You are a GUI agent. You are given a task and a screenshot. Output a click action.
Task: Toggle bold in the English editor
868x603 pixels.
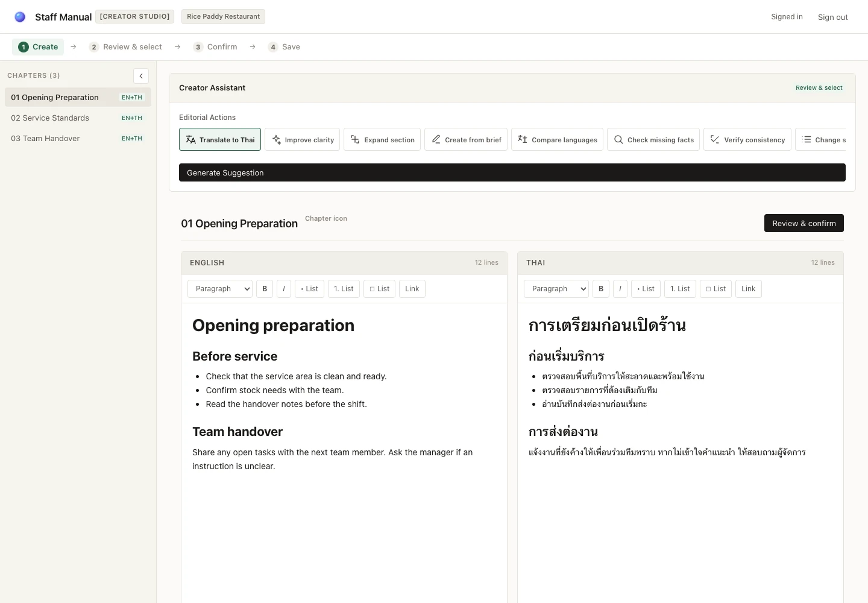point(265,289)
